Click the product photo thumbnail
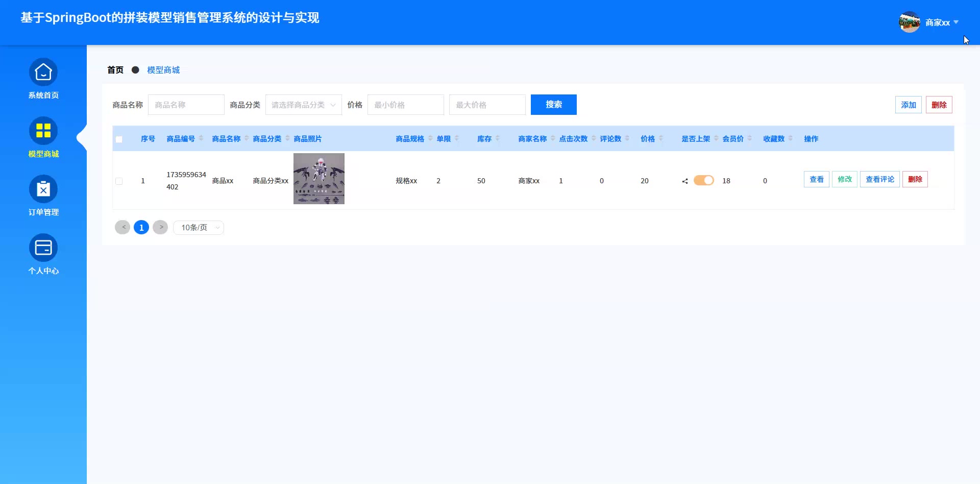Viewport: 980px width, 484px height. (x=319, y=179)
